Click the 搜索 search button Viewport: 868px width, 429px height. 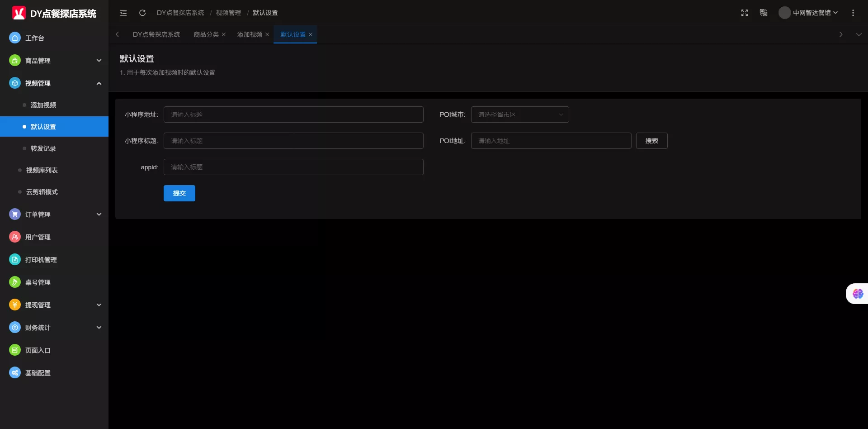coord(651,141)
